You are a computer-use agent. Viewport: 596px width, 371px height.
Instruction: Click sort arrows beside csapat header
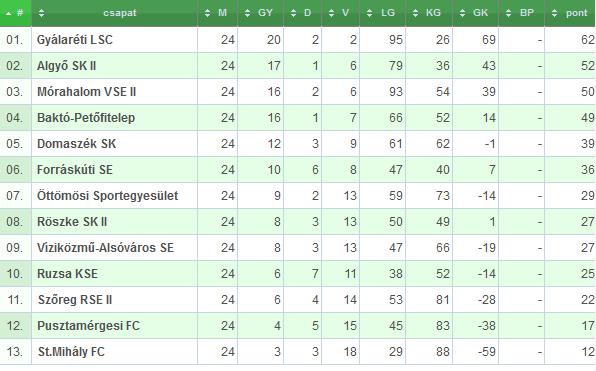point(41,13)
